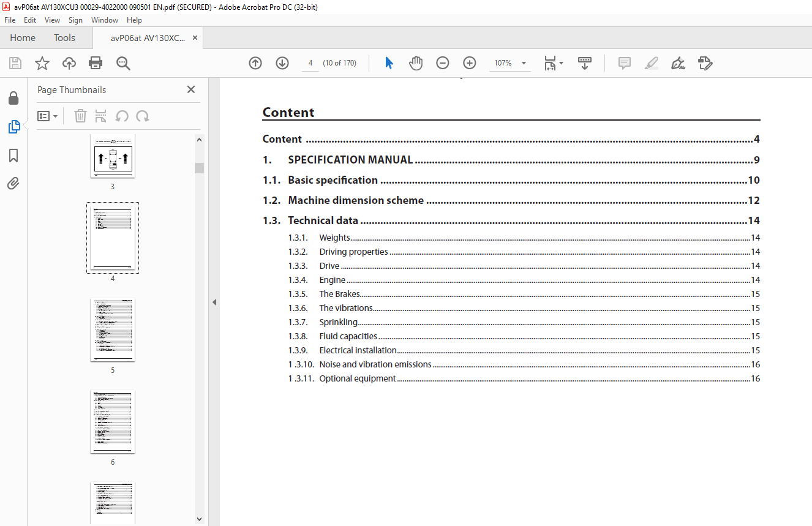Viewport: 812px width, 526px height.
Task: Click the upload to cloud icon
Action: [69, 63]
